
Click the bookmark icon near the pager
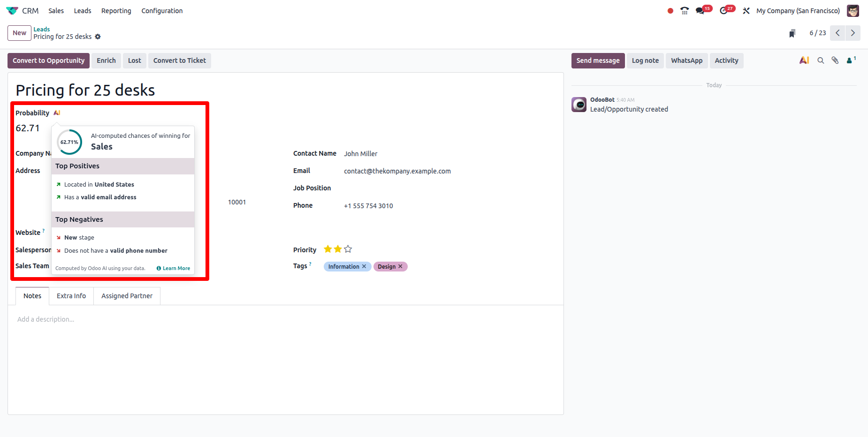tap(792, 33)
